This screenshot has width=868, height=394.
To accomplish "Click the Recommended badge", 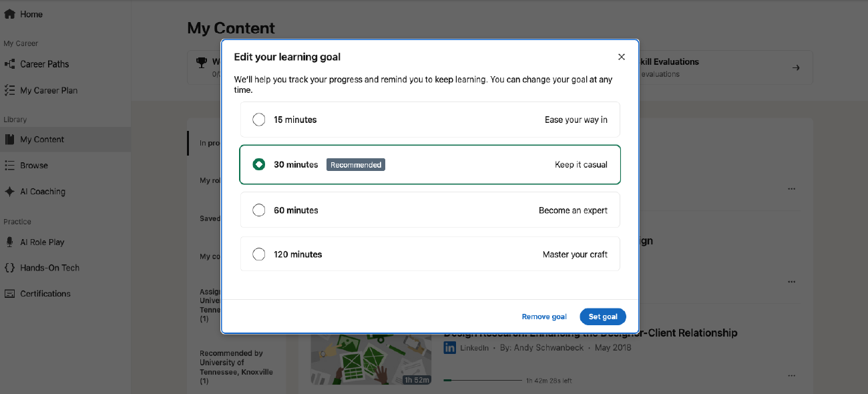I will (x=356, y=165).
